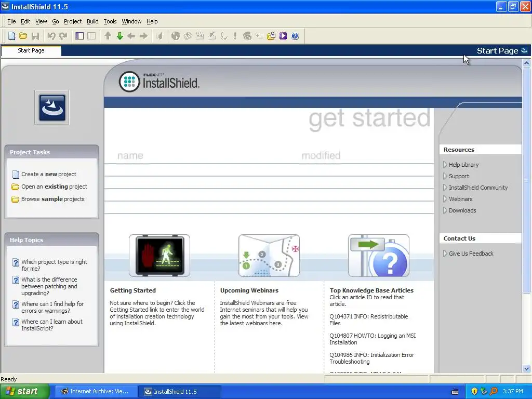
Task: Open the Help menu
Action: pos(152,21)
